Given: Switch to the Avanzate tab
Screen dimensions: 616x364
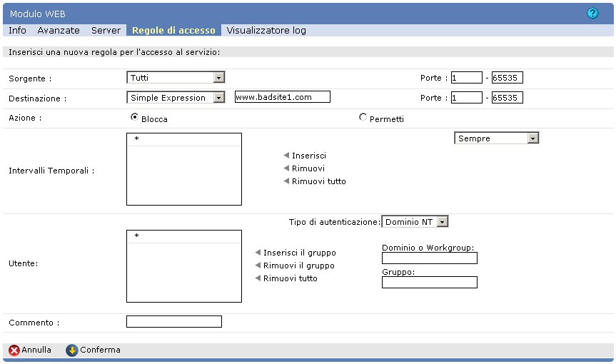Looking at the screenshot, I should click(59, 31).
